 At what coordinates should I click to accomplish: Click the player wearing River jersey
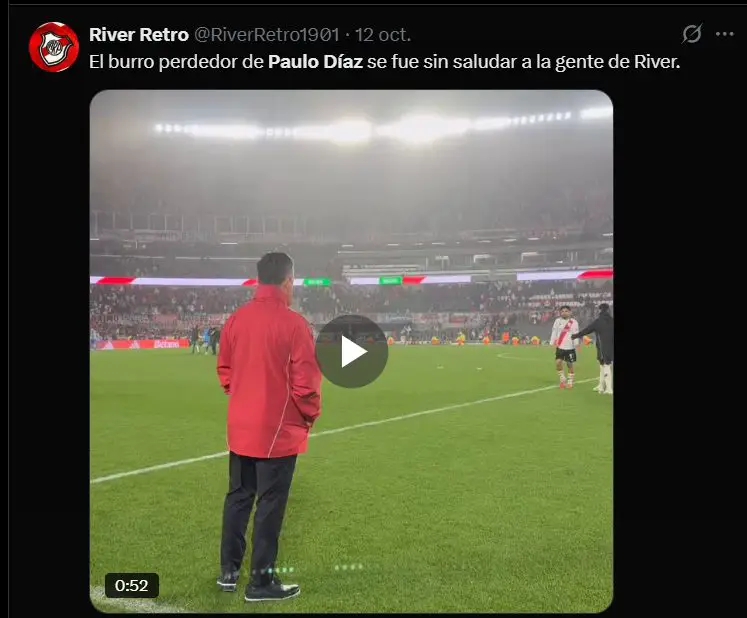pyautogui.click(x=565, y=346)
